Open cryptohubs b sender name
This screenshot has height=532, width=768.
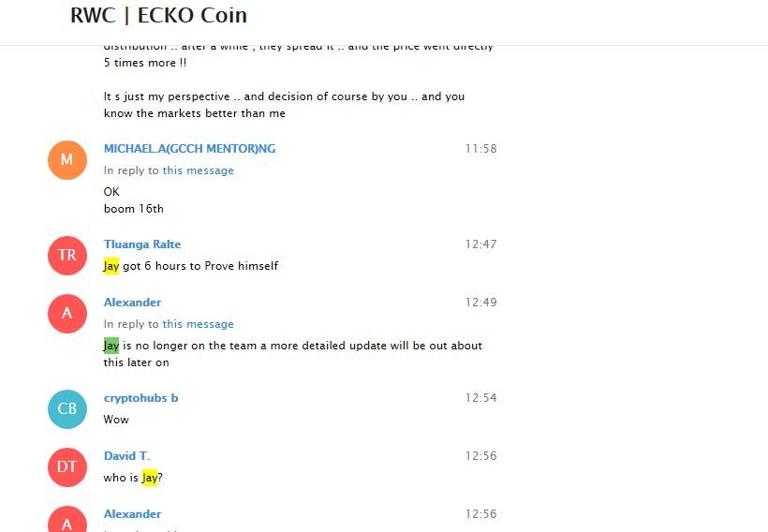tap(140, 398)
